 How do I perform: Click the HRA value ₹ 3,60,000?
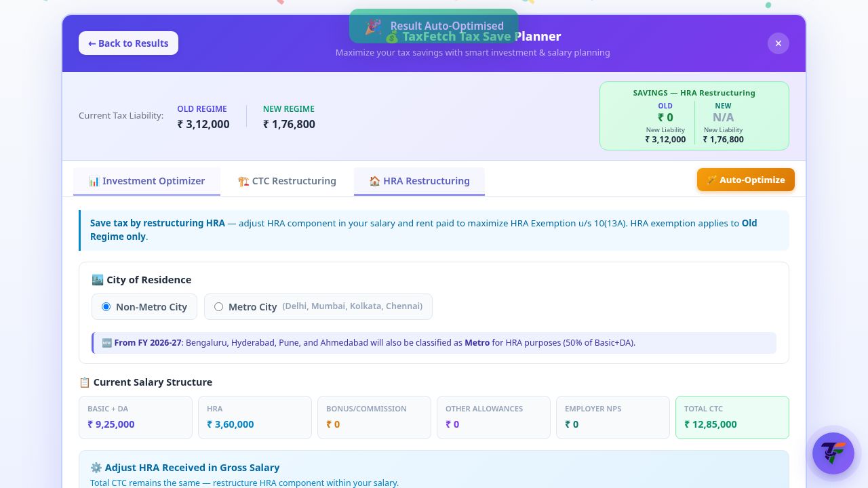[231, 424]
